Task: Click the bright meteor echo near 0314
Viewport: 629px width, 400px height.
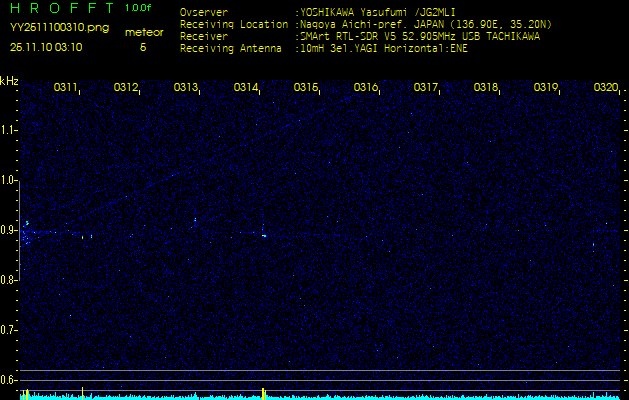Action: tap(263, 235)
